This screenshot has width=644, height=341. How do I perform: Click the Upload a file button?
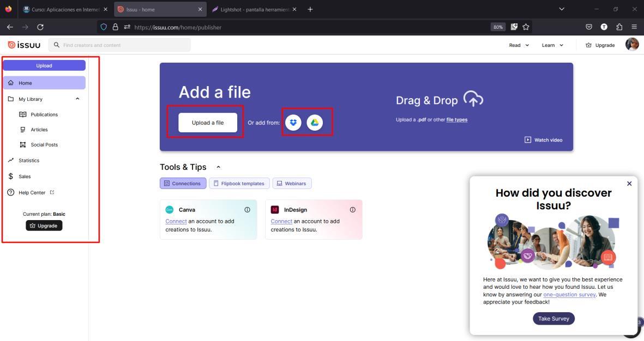tap(208, 123)
